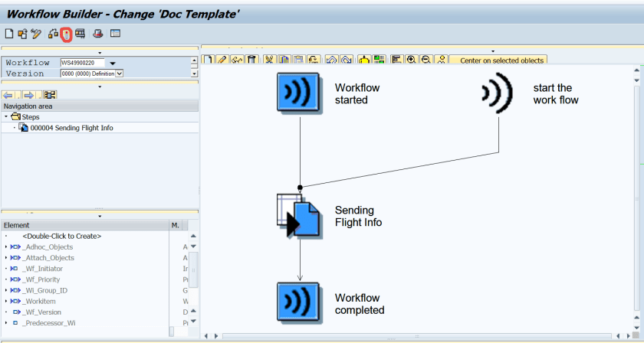Image resolution: width=644 pixels, height=343 pixels.
Task: Collapse element panel via arrow above Element header
Action: 100,216
